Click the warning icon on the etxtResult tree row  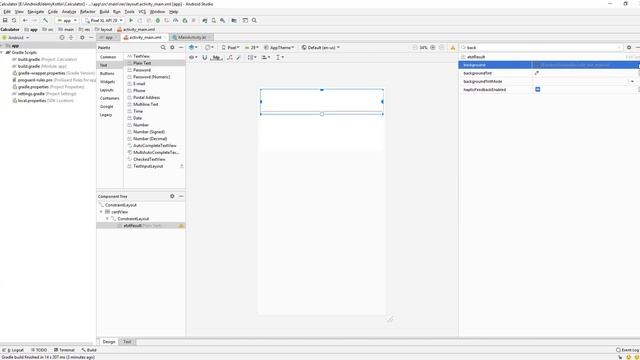tap(181, 225)
